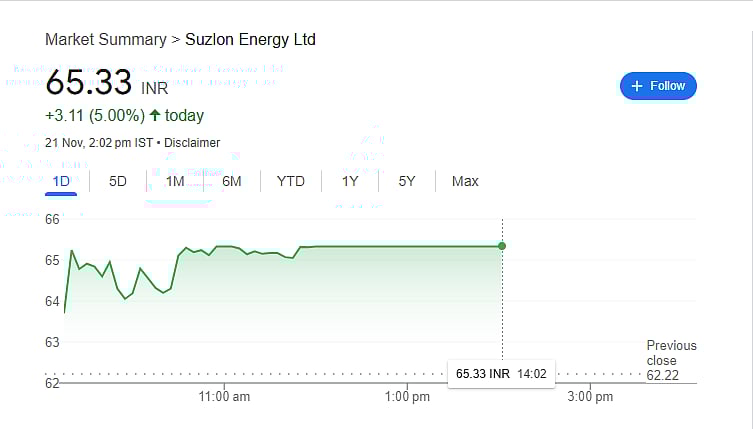This screenshot has width=753, height=429.
Task: Click the 11:00 am axis label
Action: point(224,396)
